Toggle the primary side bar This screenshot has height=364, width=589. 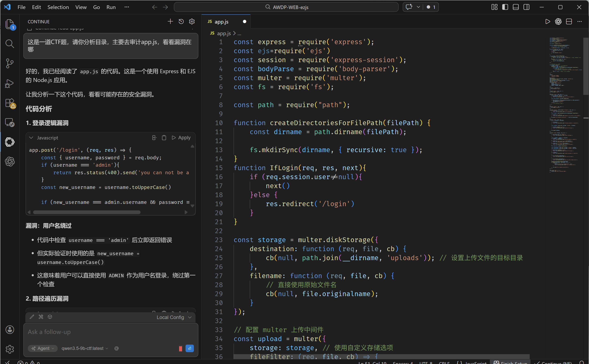(x=505, y=7)
